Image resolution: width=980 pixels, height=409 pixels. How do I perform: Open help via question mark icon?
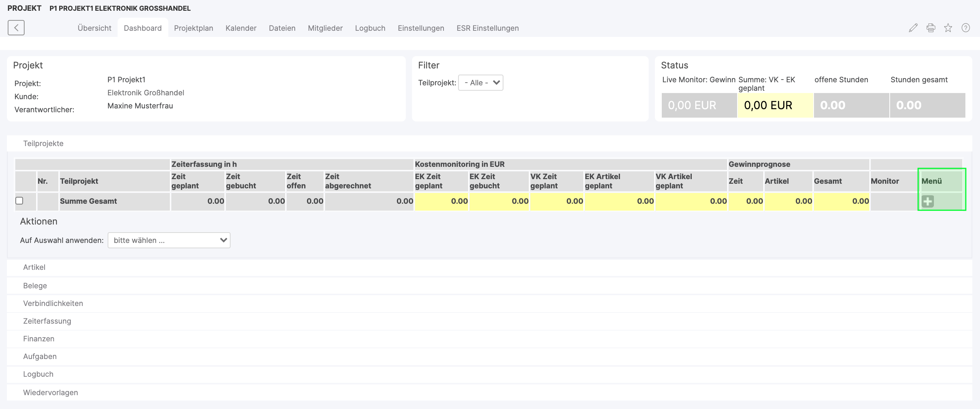click(x=966, y=28)
